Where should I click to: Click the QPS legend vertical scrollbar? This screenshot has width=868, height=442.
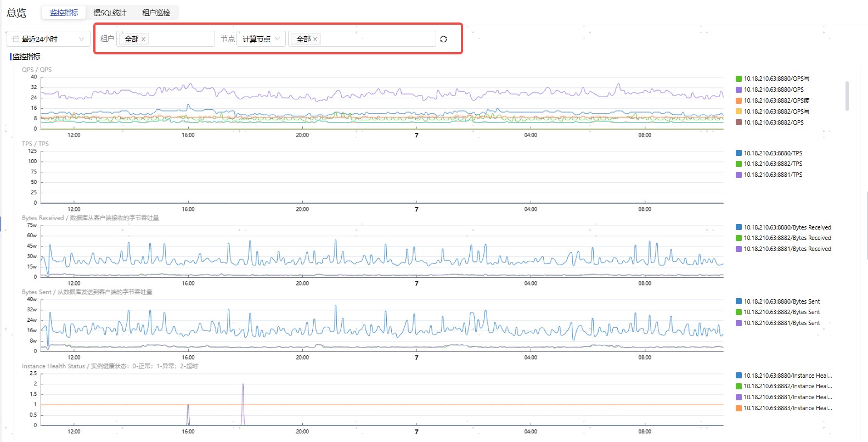[x=847, y=96]
